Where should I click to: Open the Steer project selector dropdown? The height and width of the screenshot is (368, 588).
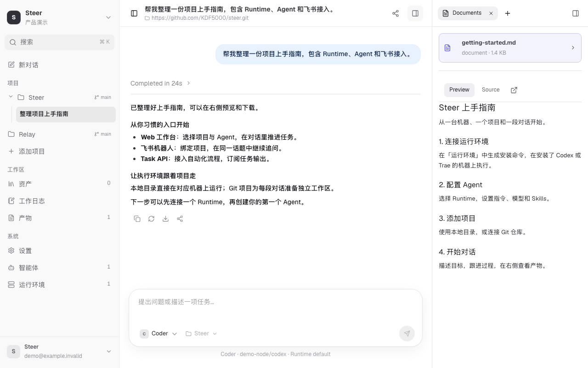tap(201, 333)
